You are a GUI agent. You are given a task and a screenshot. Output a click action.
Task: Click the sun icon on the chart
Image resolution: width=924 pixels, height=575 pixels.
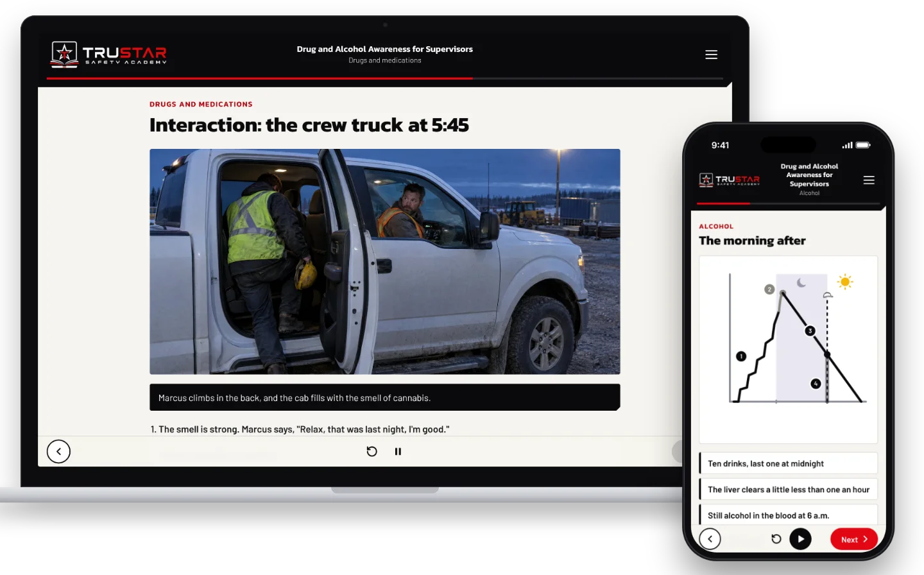click(845, 282)
